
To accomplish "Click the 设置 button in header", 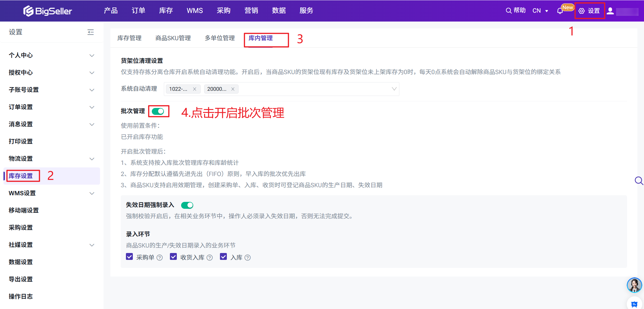I will tap(590, 11).
